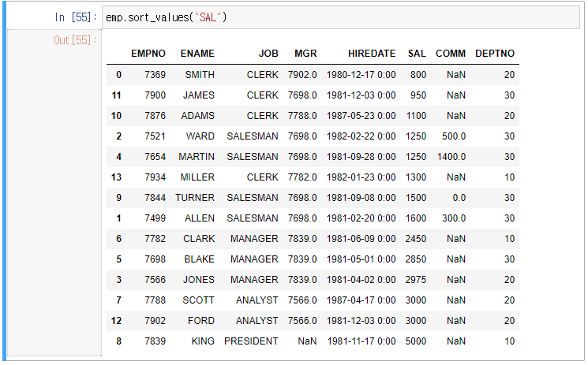Click salary value 2975
588x365 pixels.
click(415, 280)
